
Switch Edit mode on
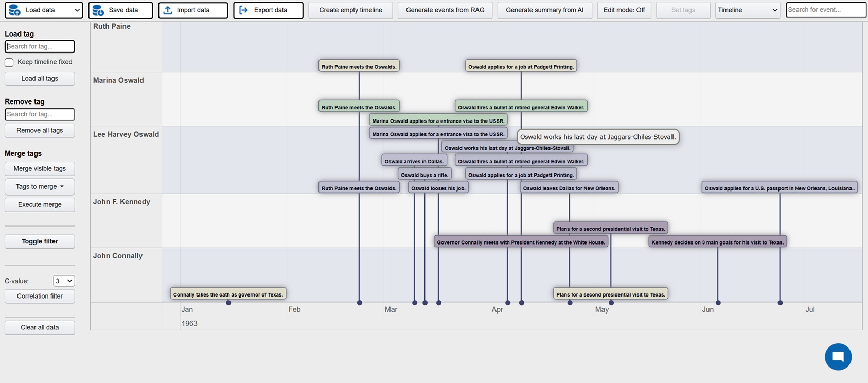[x=624, y=10]
